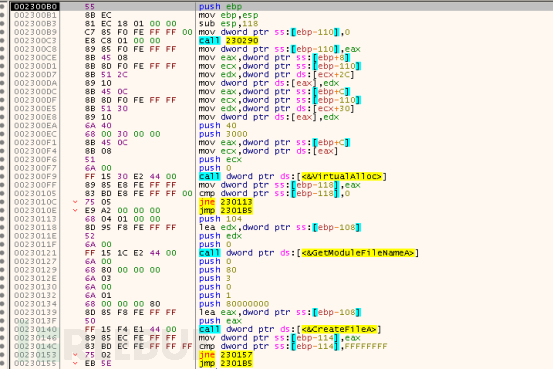Click address 002300E8 in the address column
This screenshot has height=369, width=554.
[35, 117]
